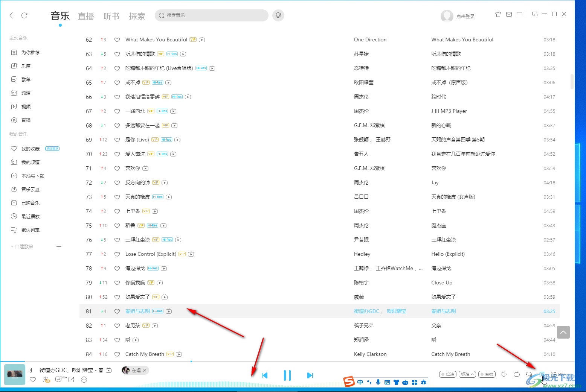Switch to the 探索 tab
This screenshot has width=586, height=392.
137,16
